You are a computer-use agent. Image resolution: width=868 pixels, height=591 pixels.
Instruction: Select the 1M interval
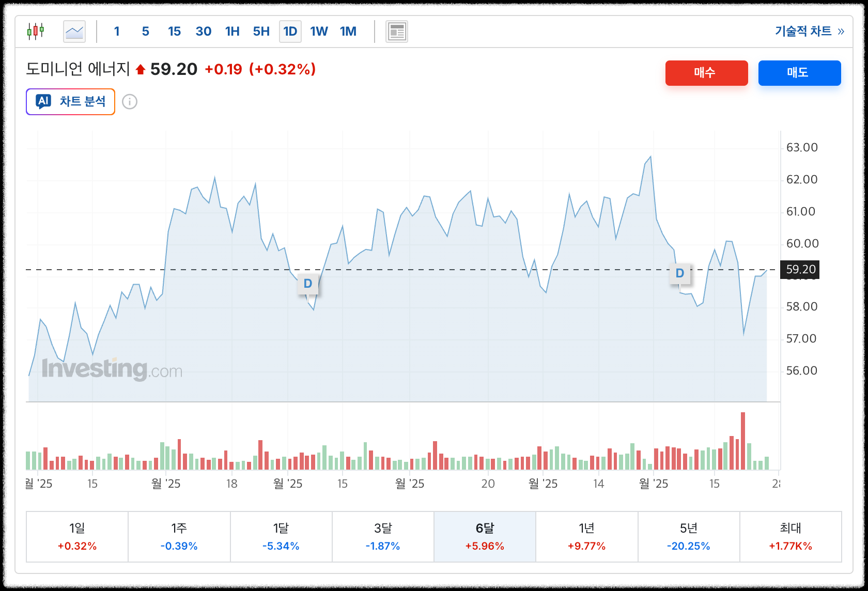click(x=348, y=32)
